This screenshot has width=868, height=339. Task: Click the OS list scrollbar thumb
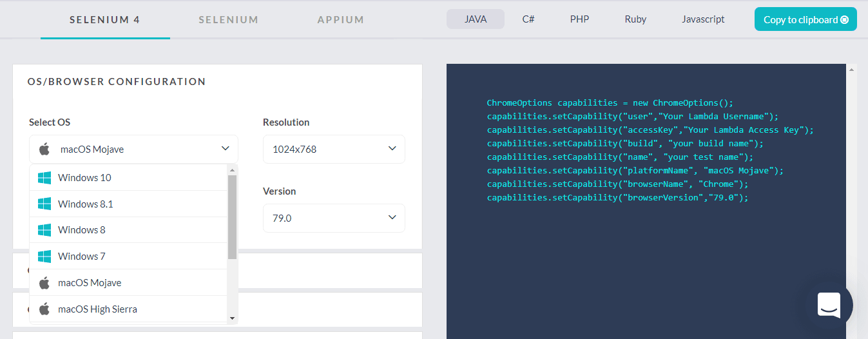[233, 217]
